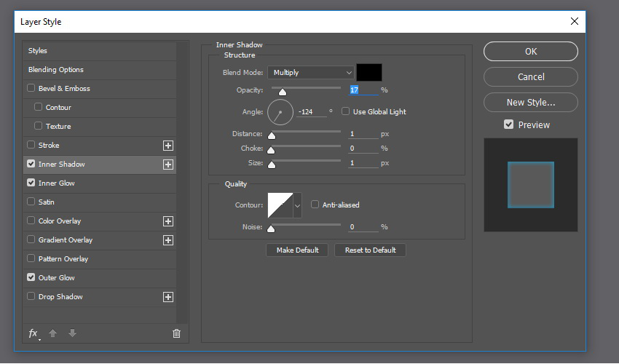Toggle Use Global Light checkbox

[345, 111]
